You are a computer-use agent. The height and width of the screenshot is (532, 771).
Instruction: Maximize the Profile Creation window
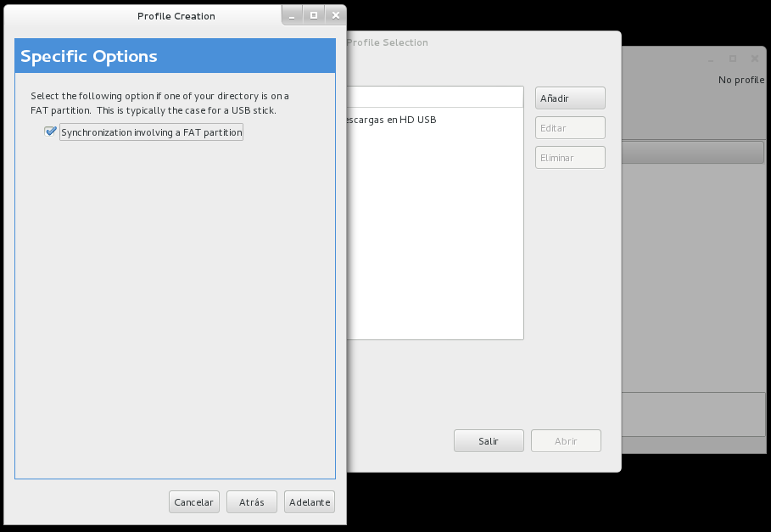tap(314, 16)
